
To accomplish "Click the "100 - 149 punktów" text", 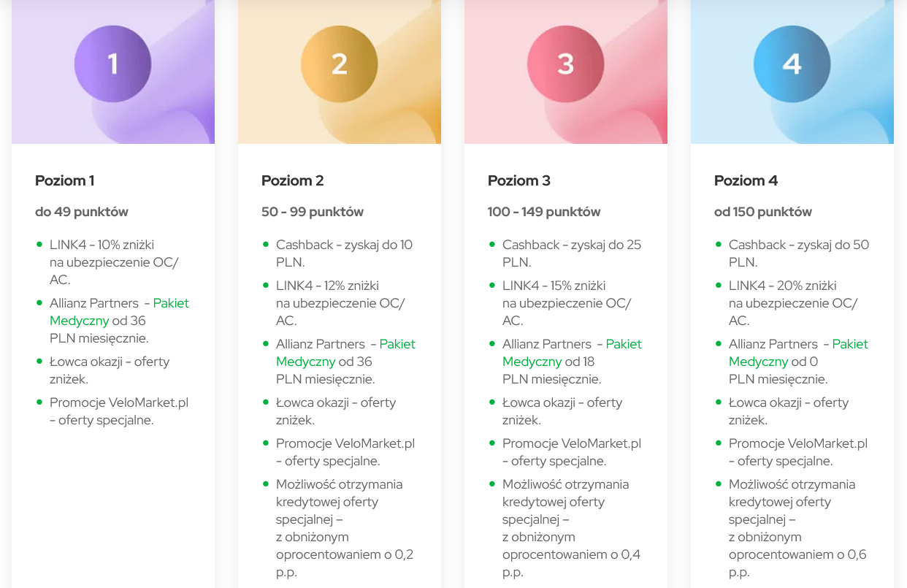I will 544,212.
